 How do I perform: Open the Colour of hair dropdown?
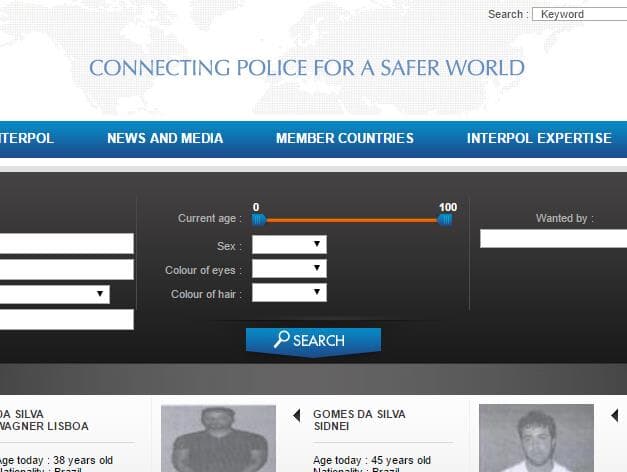289,292
